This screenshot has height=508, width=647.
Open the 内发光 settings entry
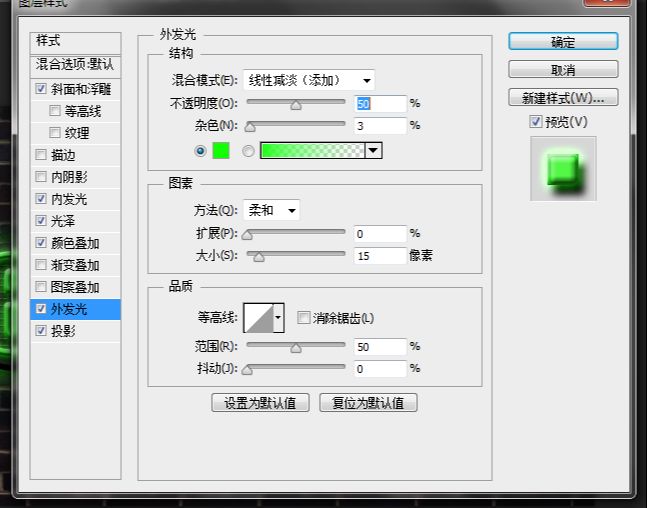(x=69, y=199)
